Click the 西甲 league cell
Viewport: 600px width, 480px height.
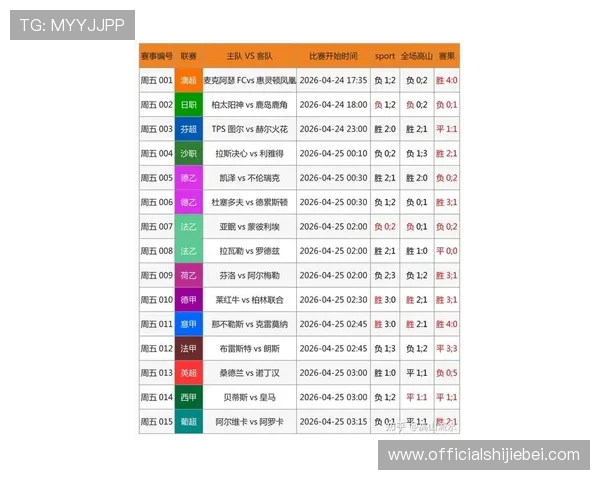click(189, 397)
